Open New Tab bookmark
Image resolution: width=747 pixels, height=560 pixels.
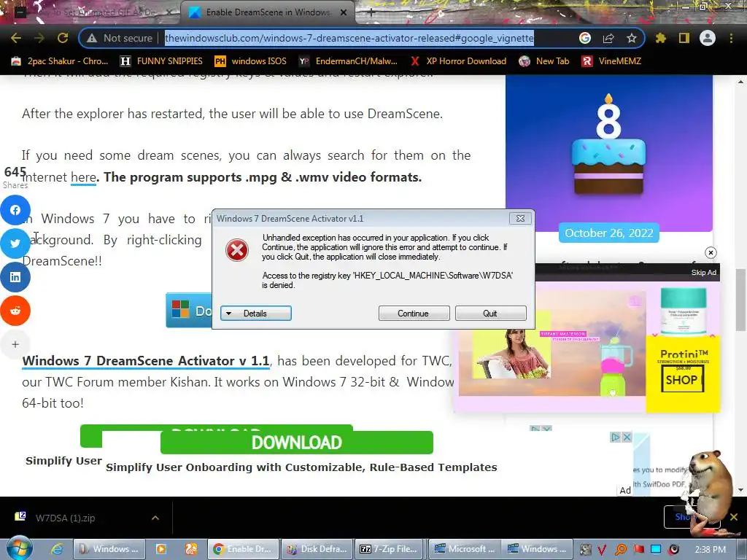coord(544,61)
